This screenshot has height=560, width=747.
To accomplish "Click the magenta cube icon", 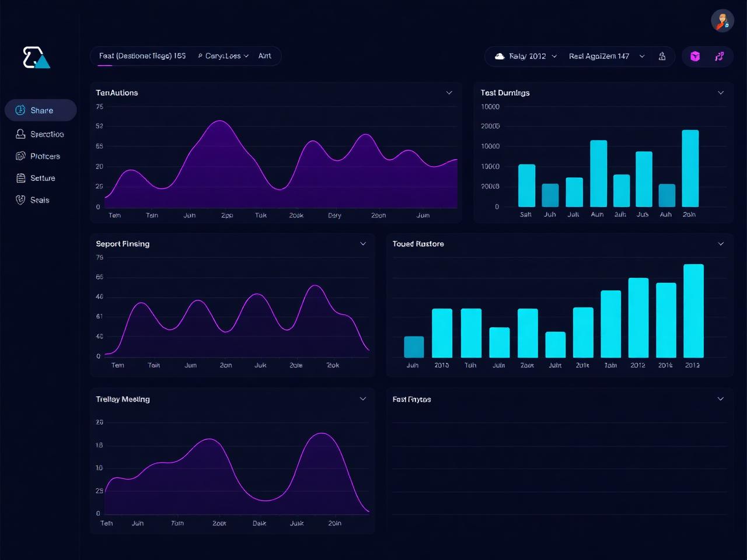I will point(695,57).
